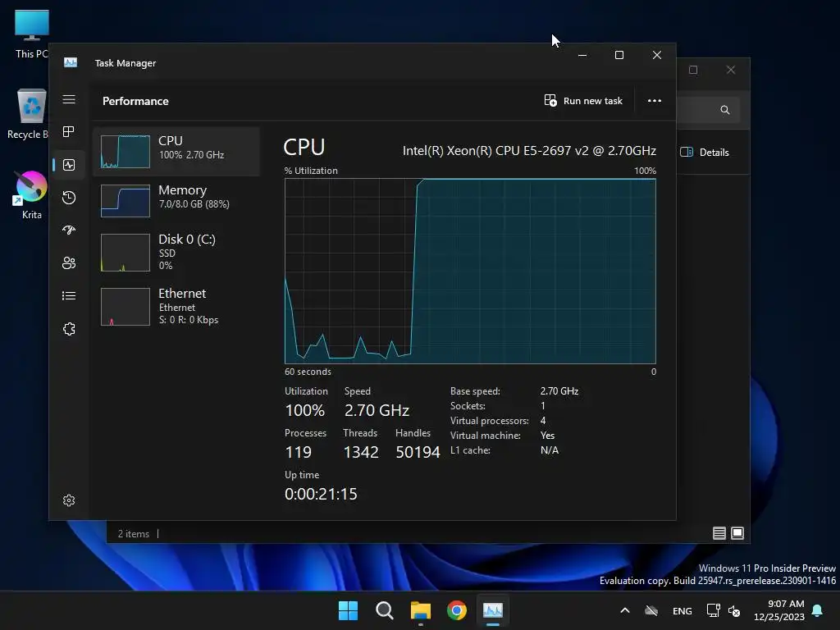840x630 pixels.
Task: Click the Memory mini graph thumbnail
Action: point(126,201)
